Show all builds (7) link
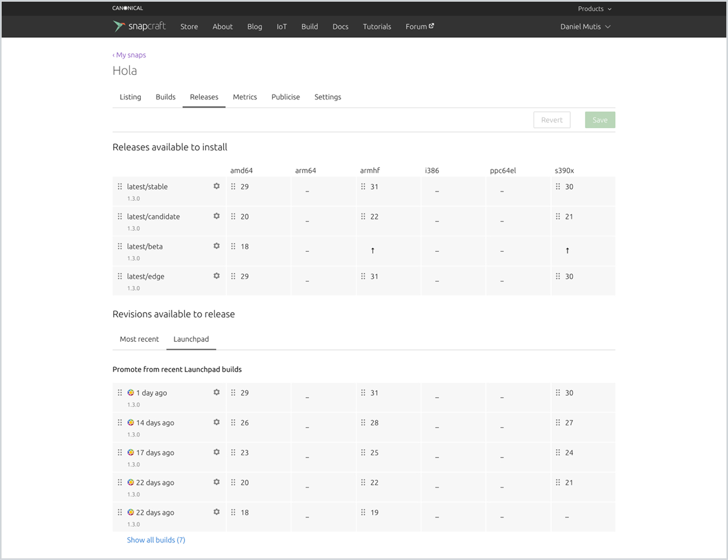Viewport: 728px width, 560px height. click(x=156, y=540)
